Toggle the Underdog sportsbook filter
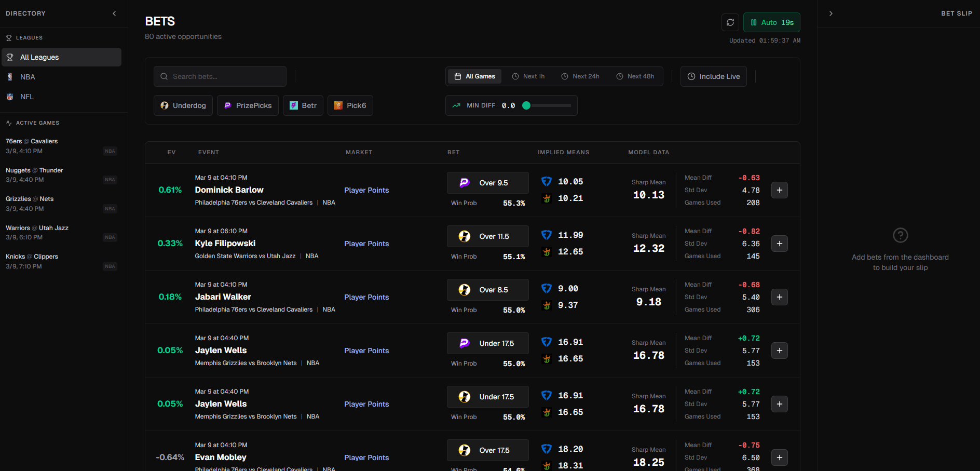The image size is (980, 471). click(183, 105)
